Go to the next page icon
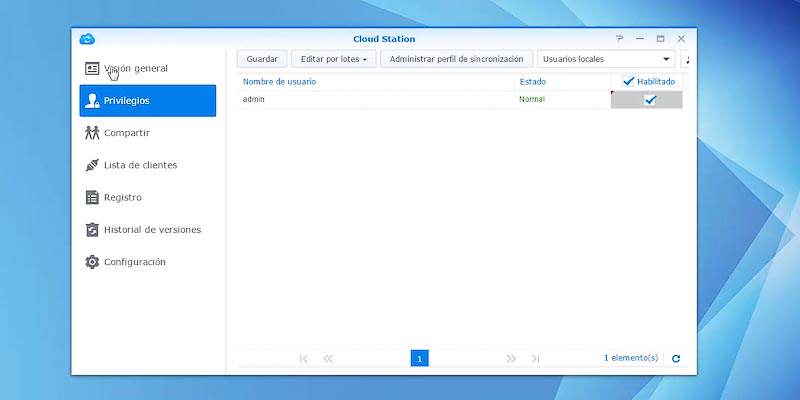 (511, 359)
